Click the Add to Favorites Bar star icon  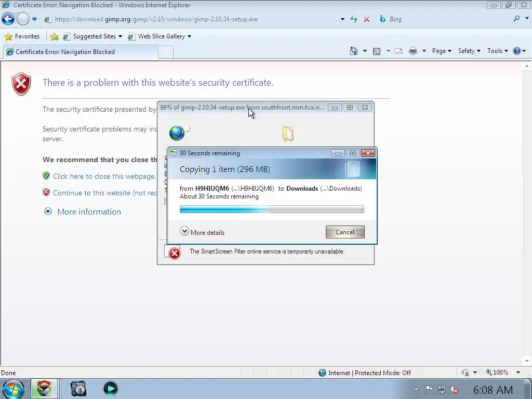54,36
